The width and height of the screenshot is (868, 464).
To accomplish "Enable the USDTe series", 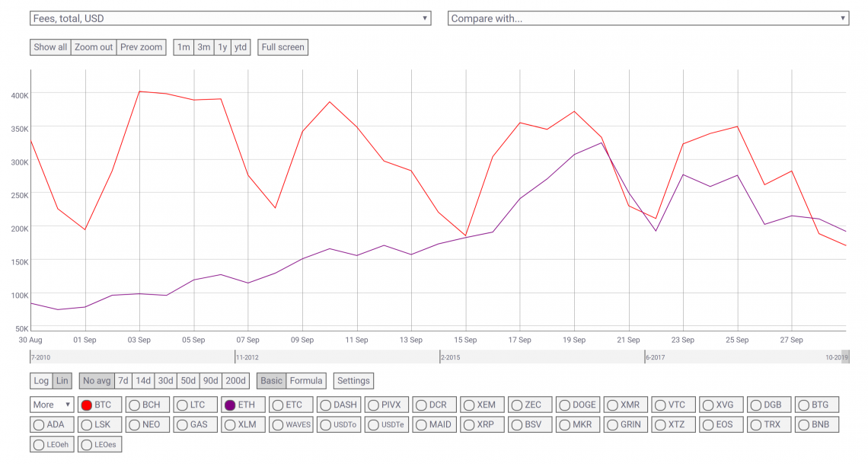I will click(386, 424).
